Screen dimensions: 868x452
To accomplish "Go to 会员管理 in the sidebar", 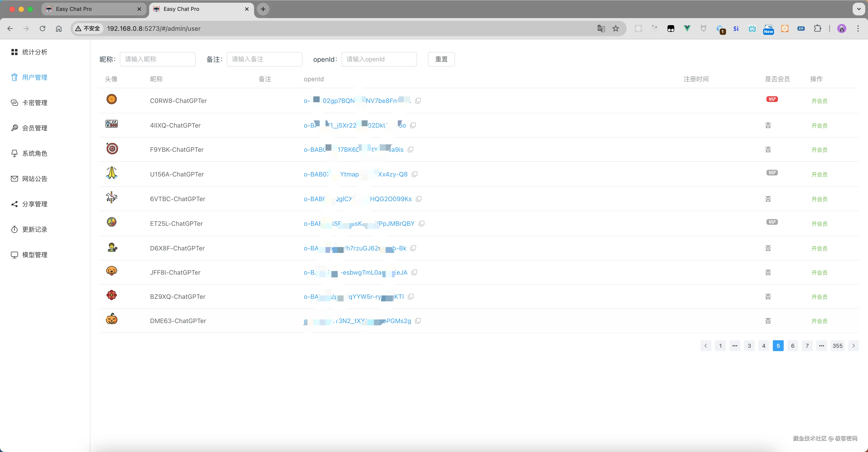I will 34,128.
